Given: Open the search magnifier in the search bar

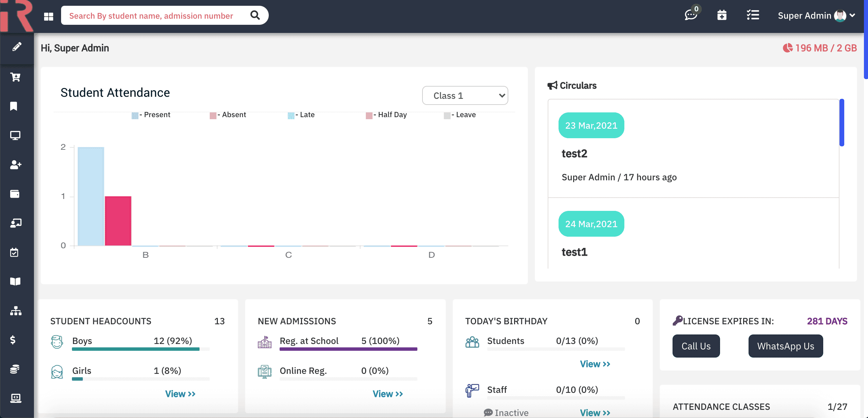Looking at the screenshot, I should tap(255, 15).
